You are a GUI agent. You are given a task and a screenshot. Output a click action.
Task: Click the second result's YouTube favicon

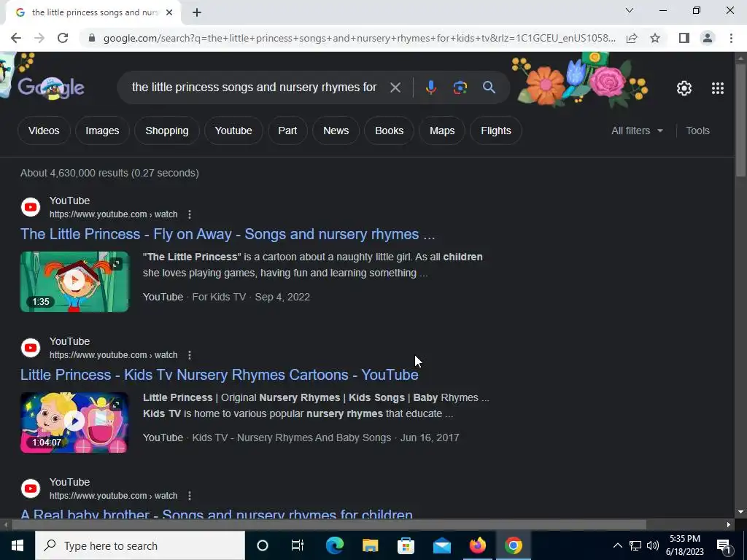[31, 348]
